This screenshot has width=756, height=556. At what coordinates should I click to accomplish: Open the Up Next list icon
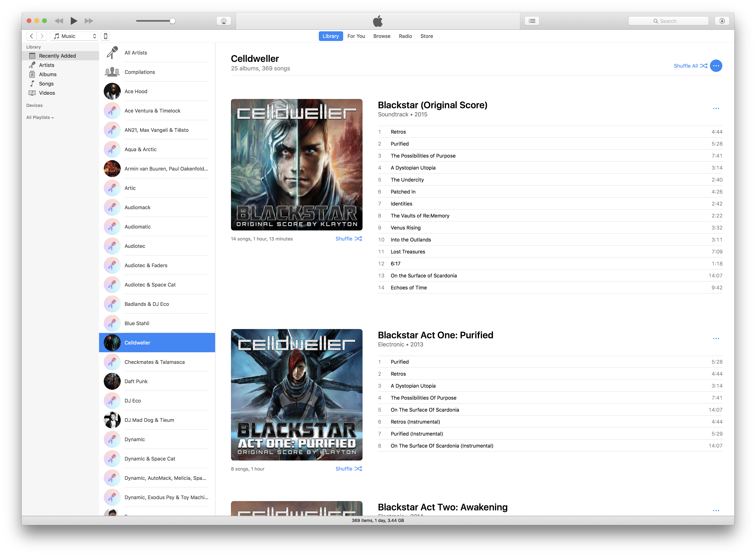coord(532,21)
